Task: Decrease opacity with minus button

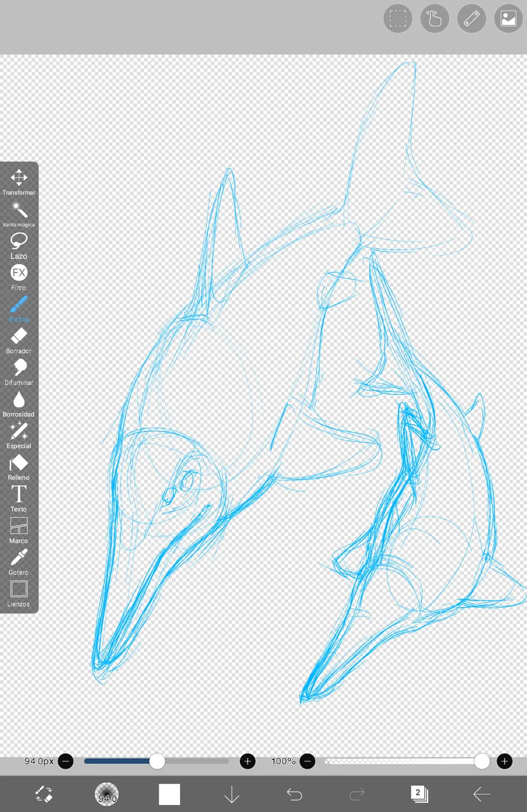Action: pos(307,761)
